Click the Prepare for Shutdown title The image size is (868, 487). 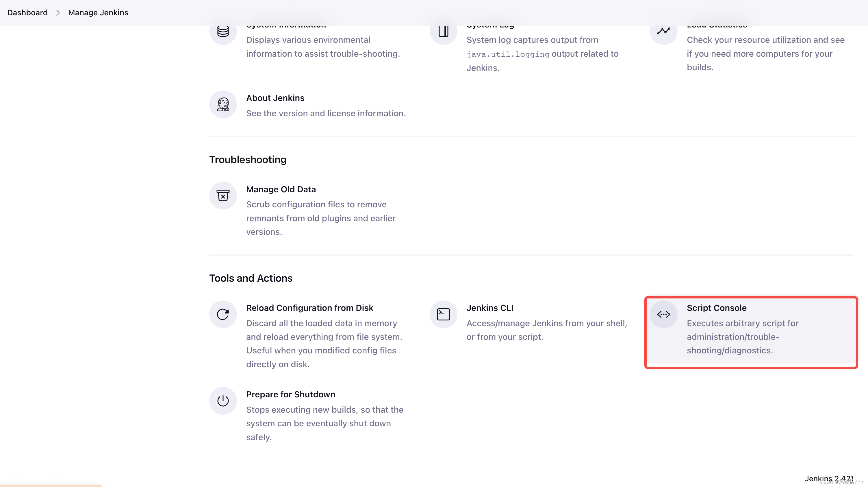coord(290,394)
